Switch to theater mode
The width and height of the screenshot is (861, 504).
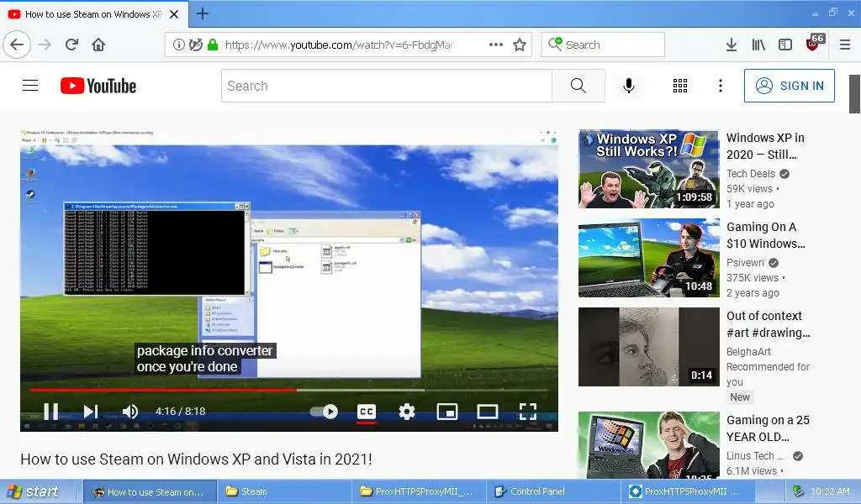click(488, 412)
